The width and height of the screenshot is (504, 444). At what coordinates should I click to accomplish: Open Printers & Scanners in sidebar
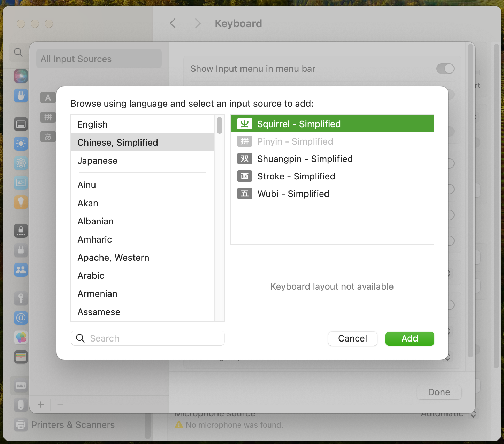[x=73, y=425]
